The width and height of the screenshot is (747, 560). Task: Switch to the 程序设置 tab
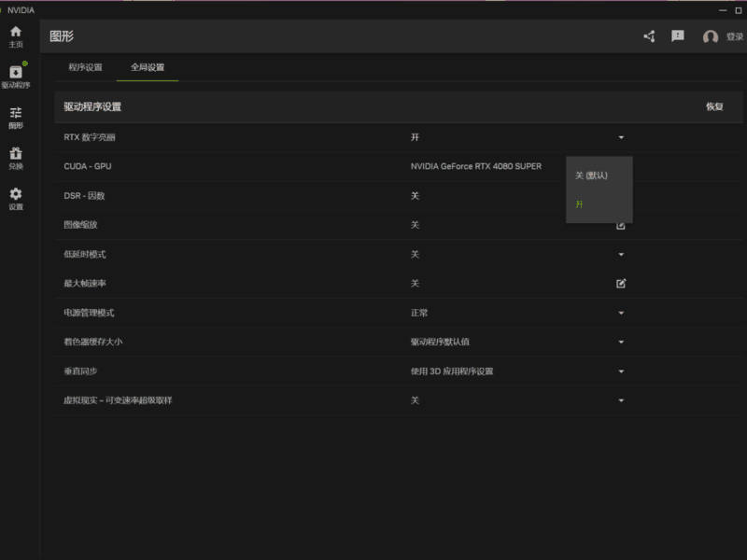85,67
